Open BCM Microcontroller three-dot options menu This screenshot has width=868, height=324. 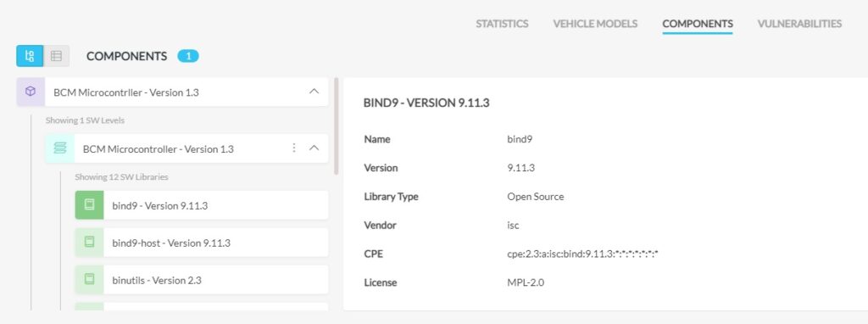point(294,148)
